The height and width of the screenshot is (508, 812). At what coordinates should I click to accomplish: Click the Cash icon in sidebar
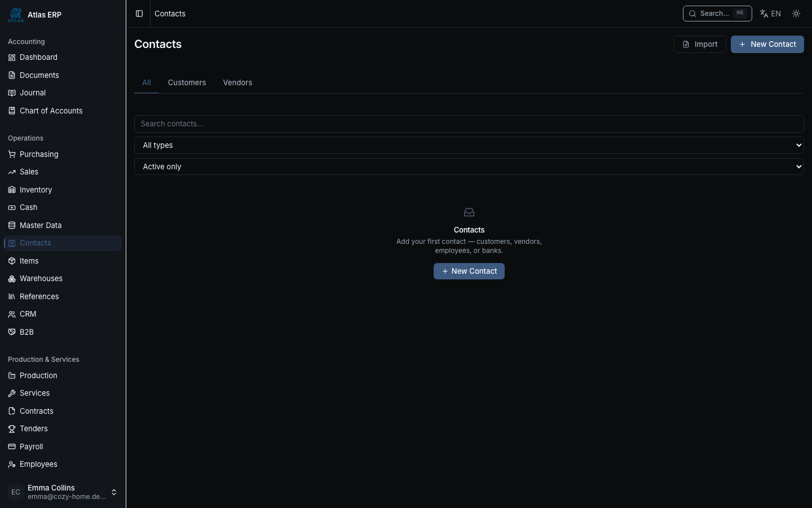pos(12,208)
